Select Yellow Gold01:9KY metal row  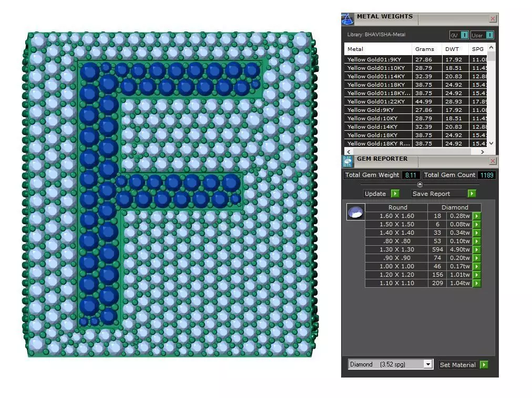click(416, 60)
